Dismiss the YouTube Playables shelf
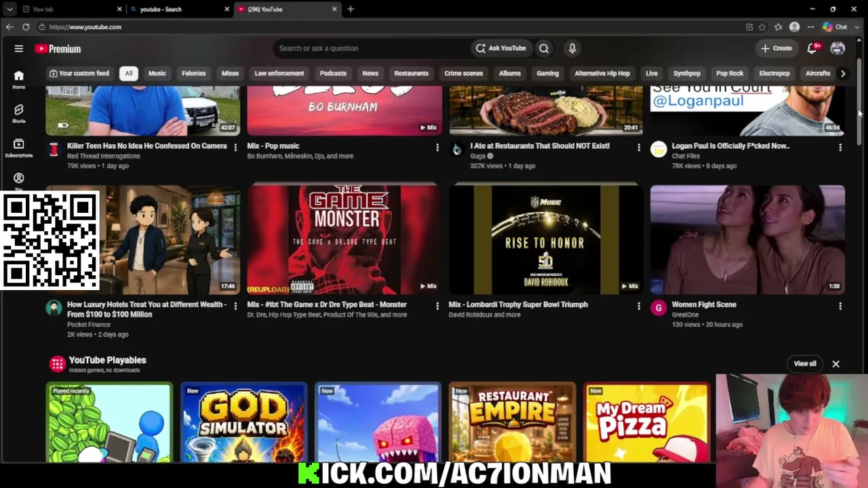868x488 pixels. point(835,364)
